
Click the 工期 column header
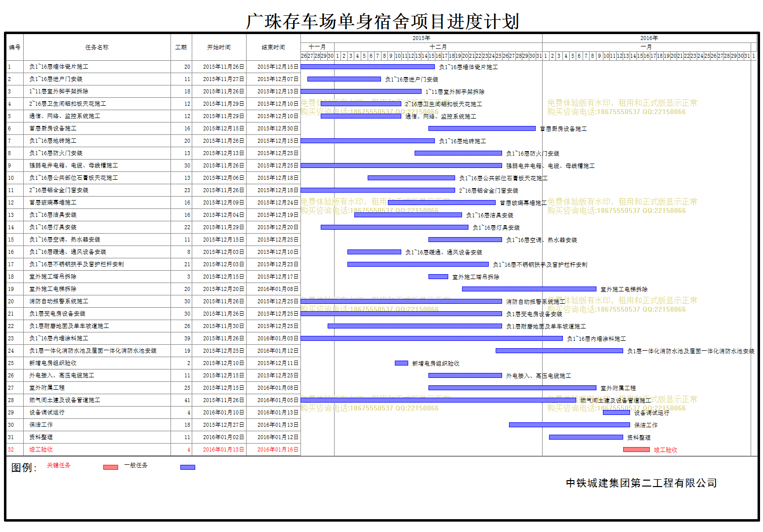[x=181, y=47]
